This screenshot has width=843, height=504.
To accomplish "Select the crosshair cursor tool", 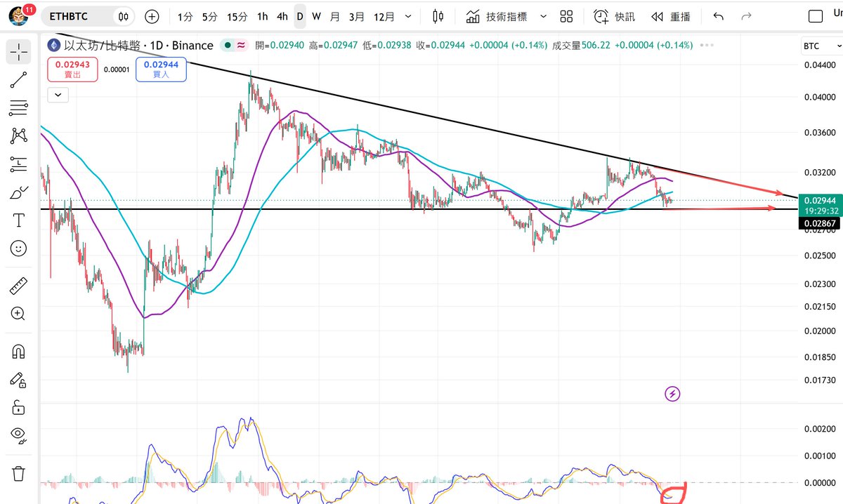I will (x=19, y=51).
